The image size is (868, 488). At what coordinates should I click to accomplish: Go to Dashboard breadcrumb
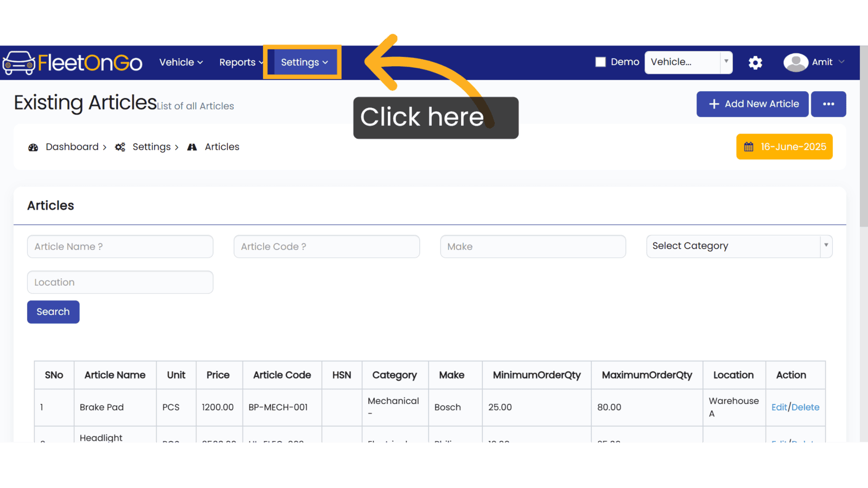[72, 147]
